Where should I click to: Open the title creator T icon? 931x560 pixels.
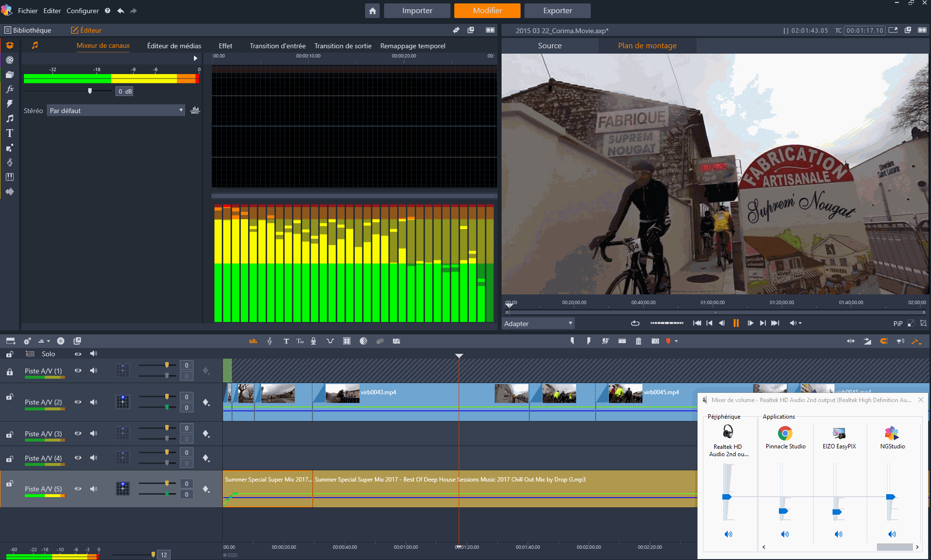286,341
